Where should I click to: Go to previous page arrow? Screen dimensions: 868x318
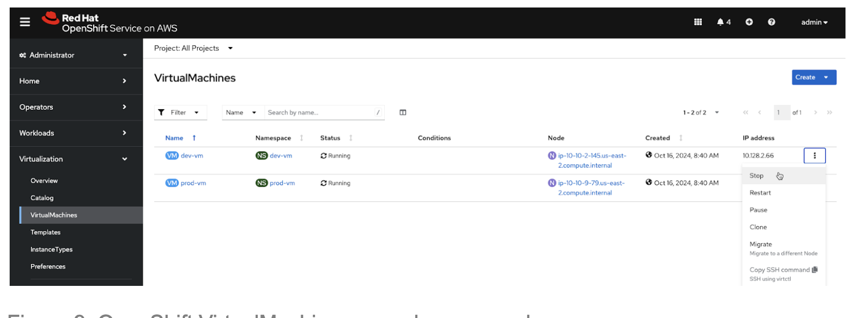(759, 112)
